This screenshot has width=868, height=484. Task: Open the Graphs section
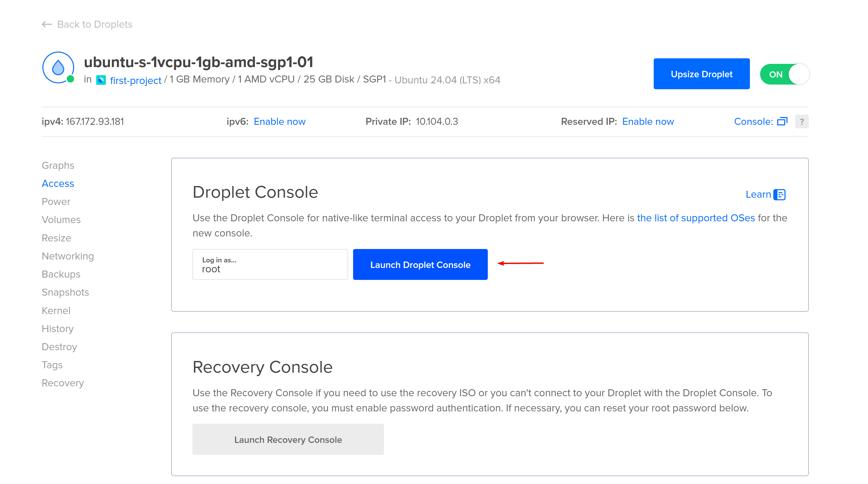[x=58, y=165]
